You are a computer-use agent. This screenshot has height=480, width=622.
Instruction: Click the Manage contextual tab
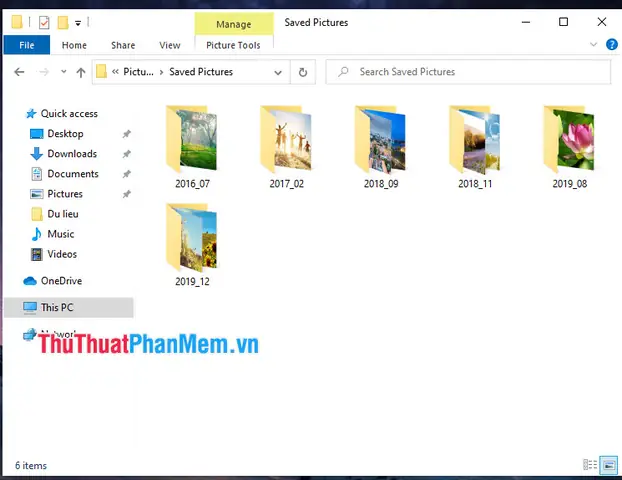234,24
